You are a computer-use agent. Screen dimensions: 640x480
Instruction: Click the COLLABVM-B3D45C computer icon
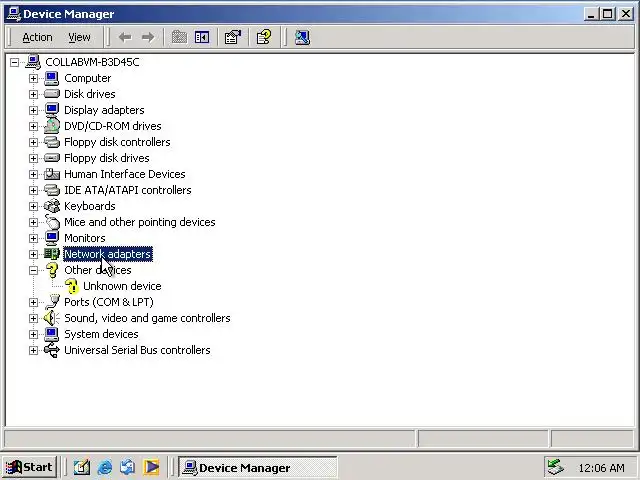click(33, 62)
